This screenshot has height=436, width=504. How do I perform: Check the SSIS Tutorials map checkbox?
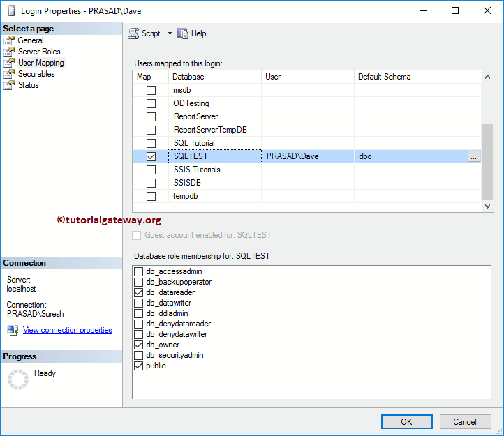151,170
